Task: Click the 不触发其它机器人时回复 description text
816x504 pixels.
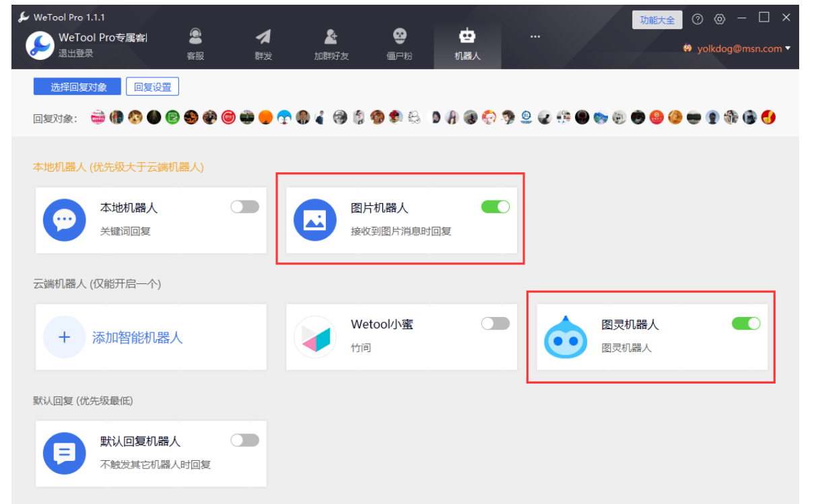Action: (x=156, y=464)
